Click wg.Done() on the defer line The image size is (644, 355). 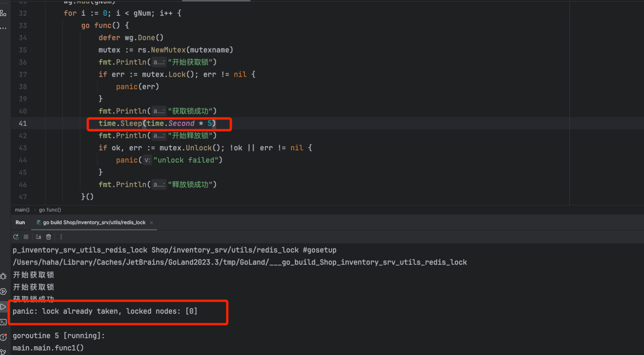(x=144, y=38)
